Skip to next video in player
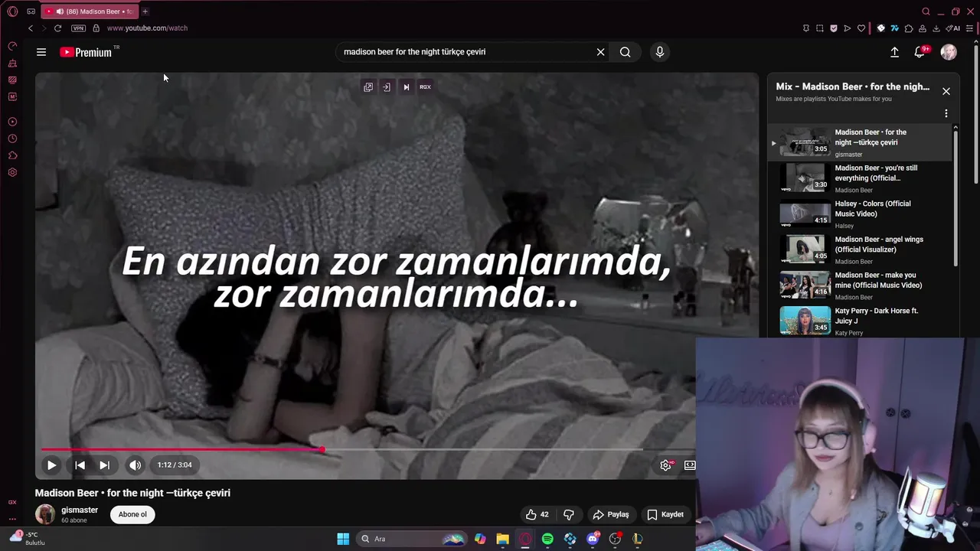 pyautogui.click(x=104, y=465)
